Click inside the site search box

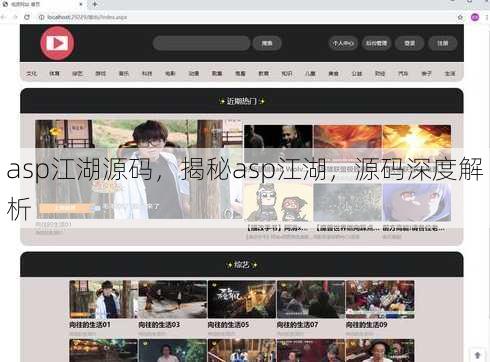coord(201,43)
